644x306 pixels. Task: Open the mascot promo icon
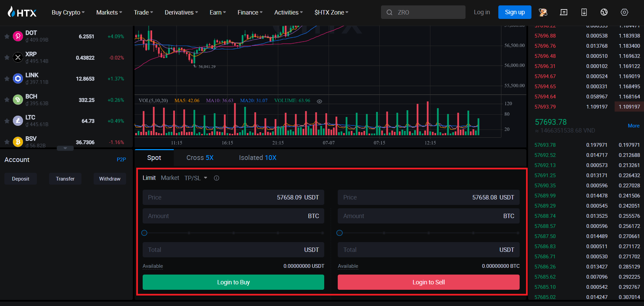tap(543, 12)
